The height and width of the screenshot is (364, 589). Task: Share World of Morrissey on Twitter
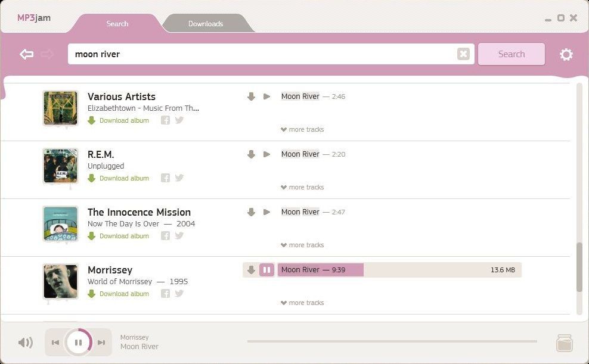179,294
